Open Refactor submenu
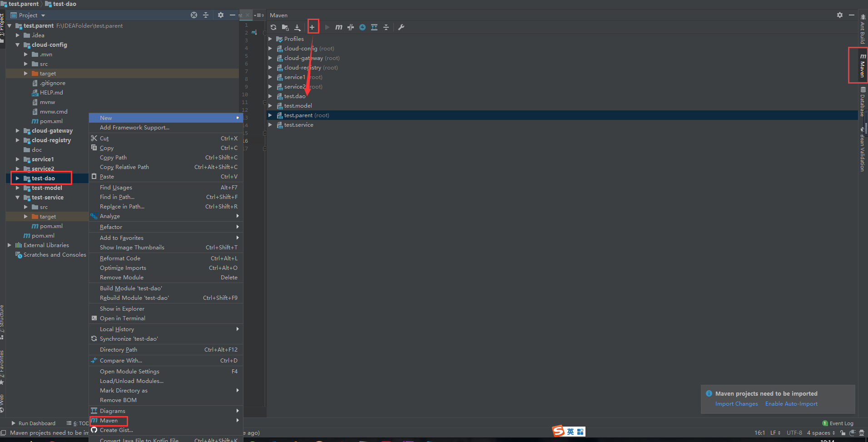 coord(166,227)
